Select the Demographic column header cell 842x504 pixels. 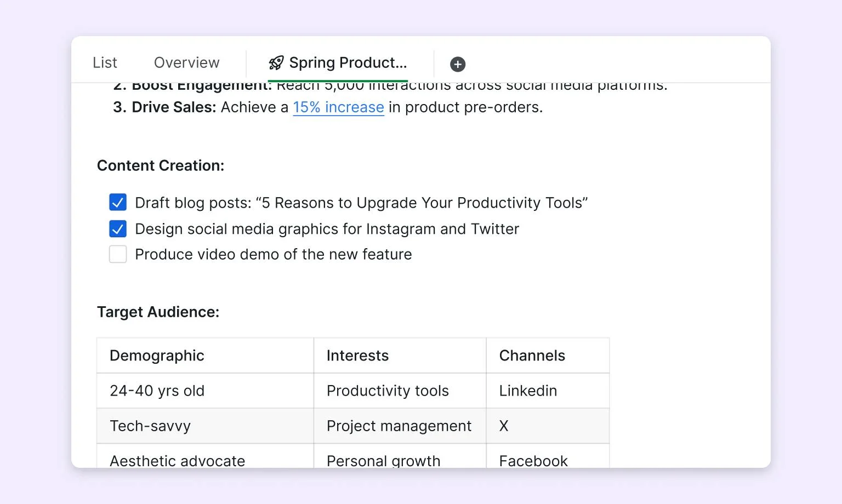pyautogui.click(x=205, y=356)
